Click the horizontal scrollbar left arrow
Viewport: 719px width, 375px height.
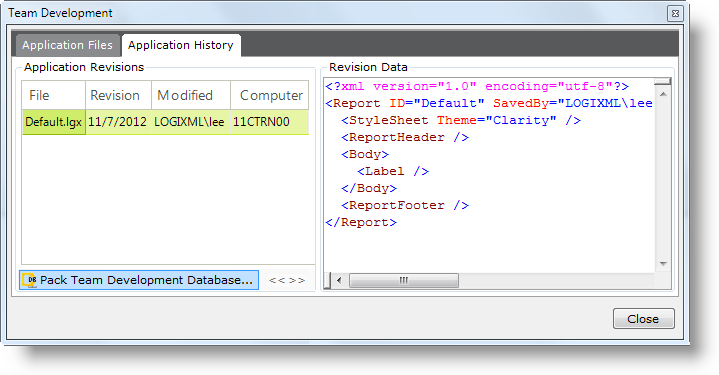point(339,281)
